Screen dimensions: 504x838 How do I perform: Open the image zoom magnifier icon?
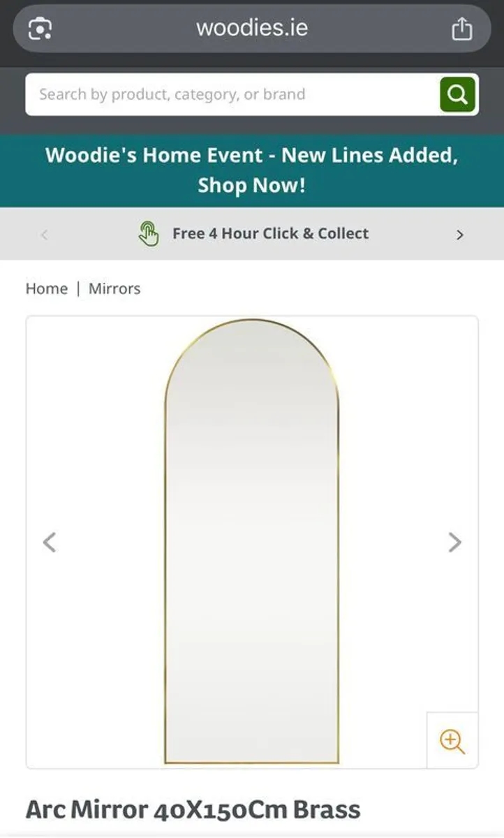click(x=452, y=740)
